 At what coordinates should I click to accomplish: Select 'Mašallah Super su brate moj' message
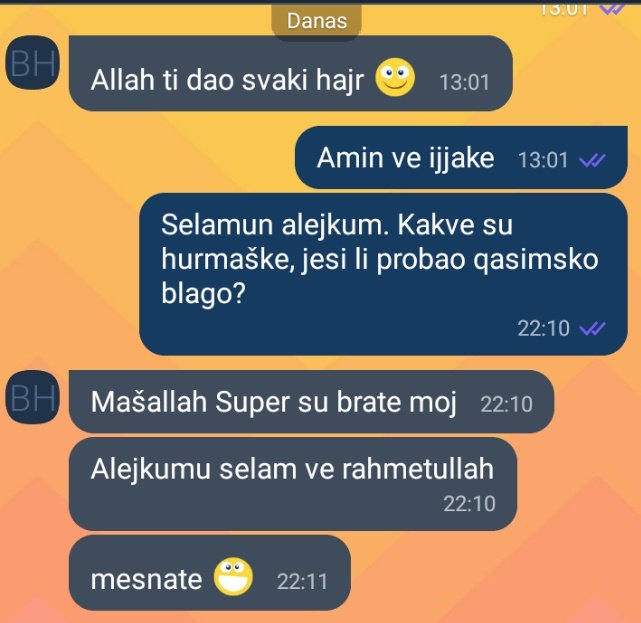click(312, 401)
